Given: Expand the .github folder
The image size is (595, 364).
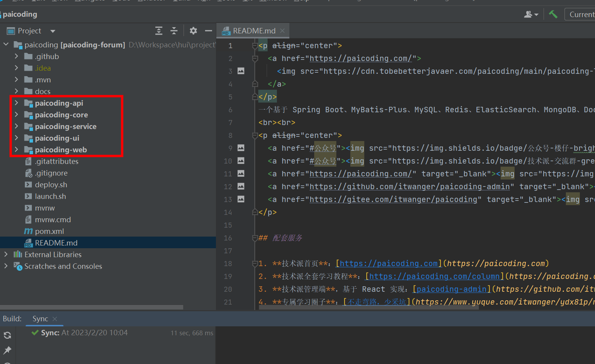Looking at the screenshot, I should point(16,56).
